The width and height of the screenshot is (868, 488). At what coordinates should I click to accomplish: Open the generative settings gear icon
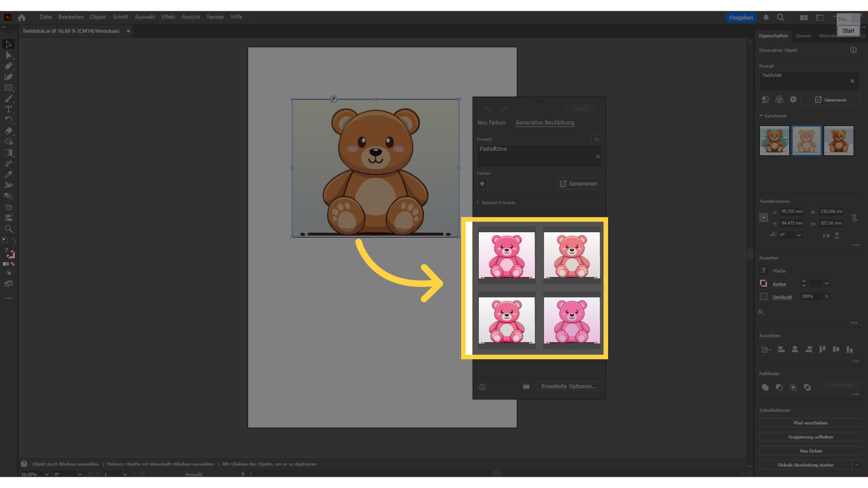pos(793,99)
